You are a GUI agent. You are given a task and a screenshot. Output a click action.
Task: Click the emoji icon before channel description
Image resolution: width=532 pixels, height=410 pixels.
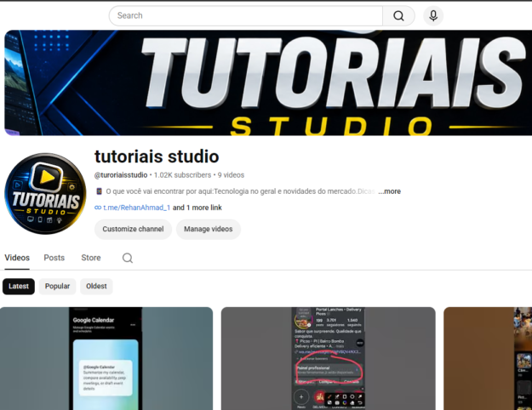click(x=99, y=191)
